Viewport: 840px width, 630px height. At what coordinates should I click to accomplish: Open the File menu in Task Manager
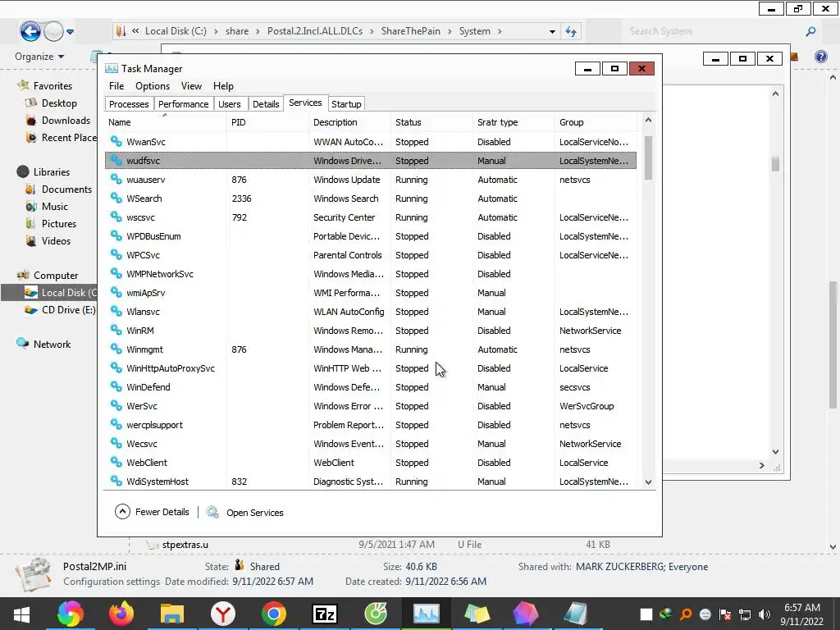point(116,85)
